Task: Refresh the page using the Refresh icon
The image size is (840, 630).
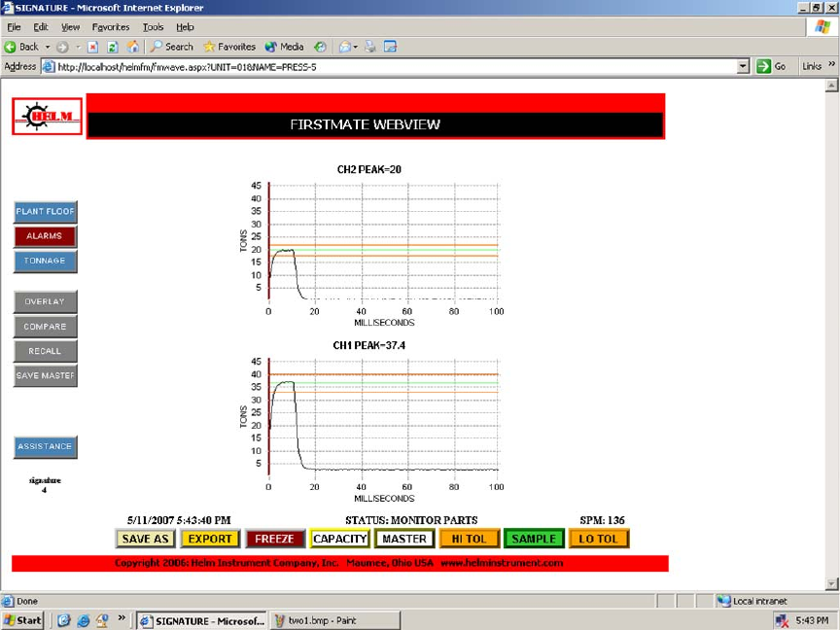Action: tap(113, 47)
